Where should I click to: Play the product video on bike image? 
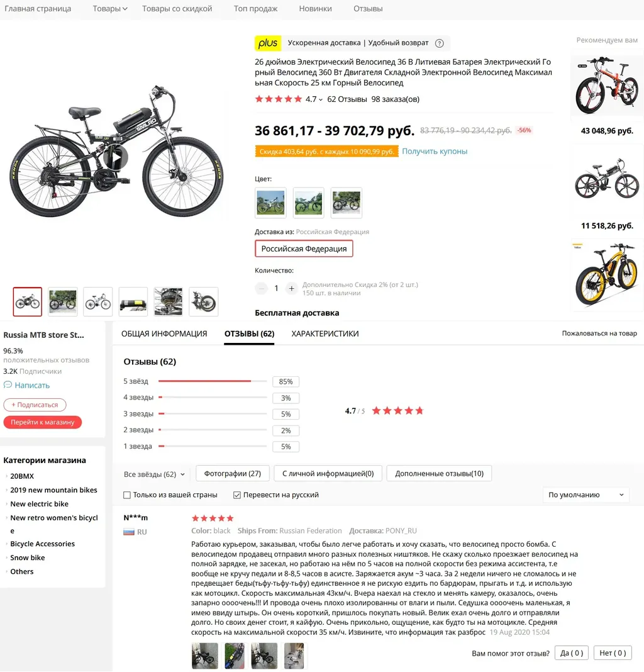pos(116,157)
